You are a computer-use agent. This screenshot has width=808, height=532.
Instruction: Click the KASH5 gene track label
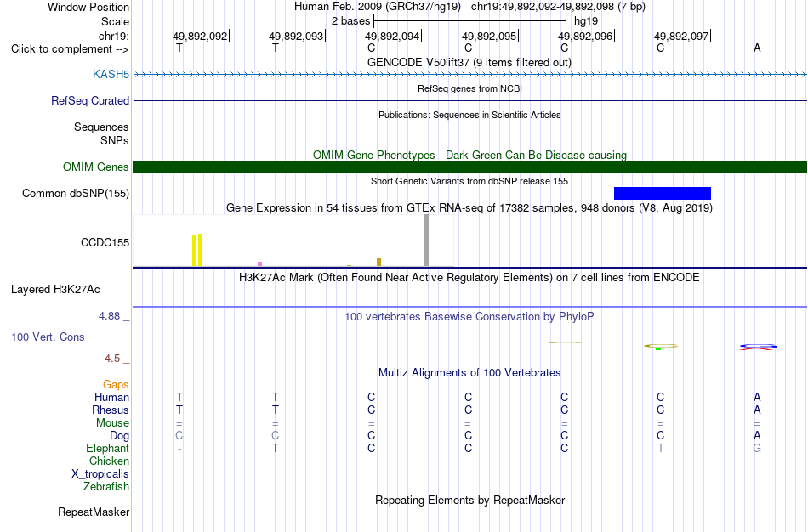(x=111, y=74)
